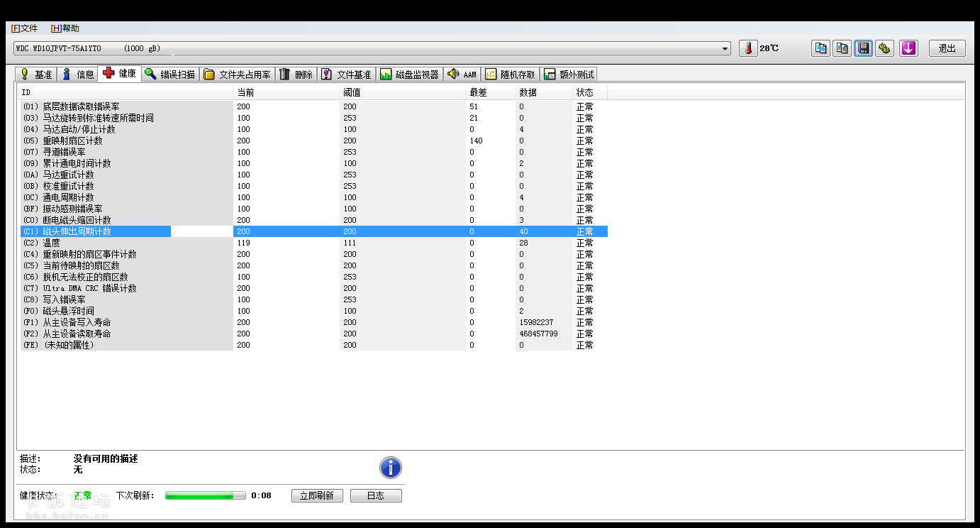This screenshot has height=528, width=980.
Task: Select the (C7) Ultra DMA CRC 错误计数 row
Action: coord(313,288)
